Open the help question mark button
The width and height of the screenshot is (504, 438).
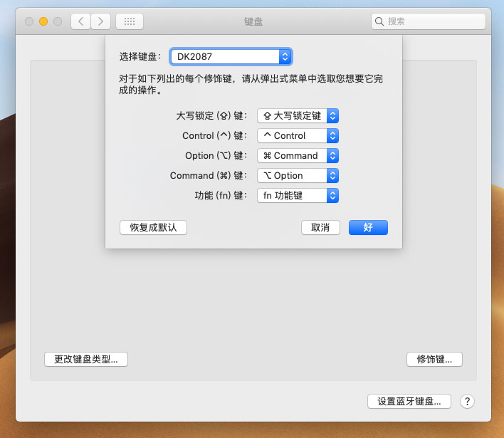coord(467,402)
